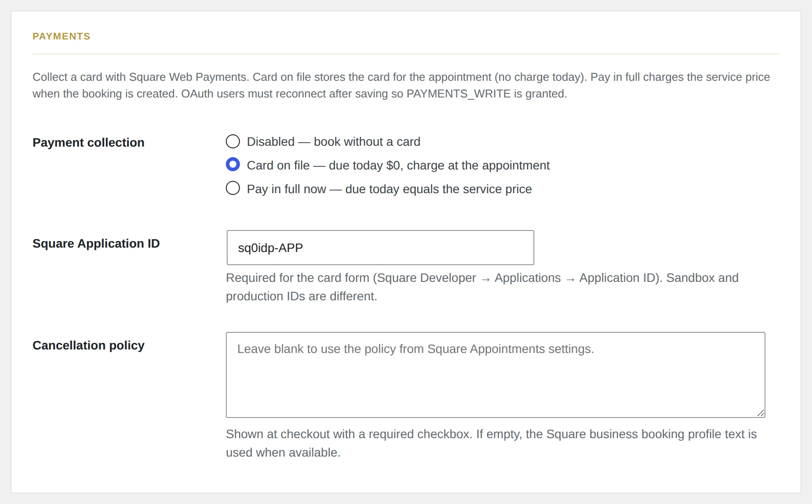Grab the cancellation policy textarea resize handle
This screenshot has height=504, width=812.
click(x=761, y=413)
